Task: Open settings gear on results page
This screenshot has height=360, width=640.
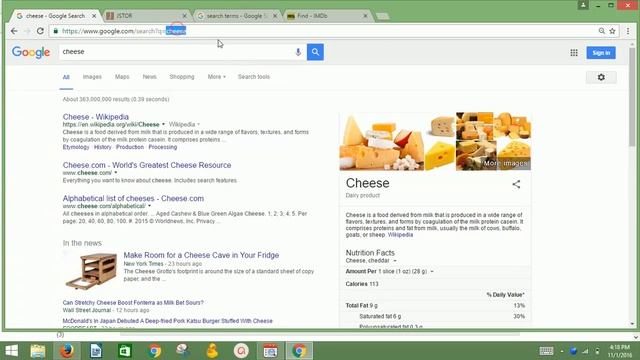Action: (x=601, y=77)
